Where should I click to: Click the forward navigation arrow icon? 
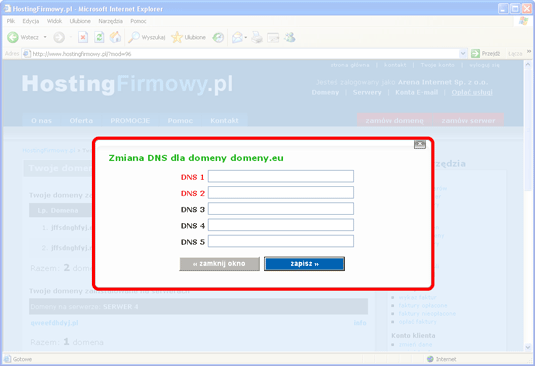click(x=59, y=37)
